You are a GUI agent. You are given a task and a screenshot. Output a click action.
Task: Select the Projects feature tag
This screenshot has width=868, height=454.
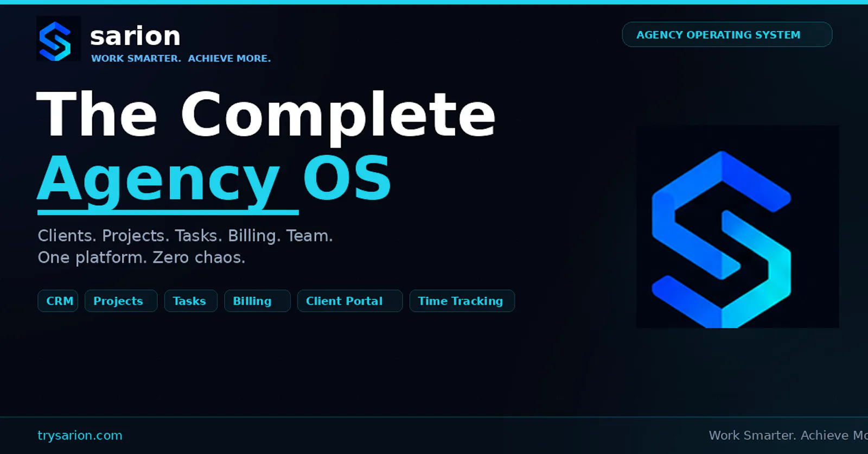tap(121, 301)
